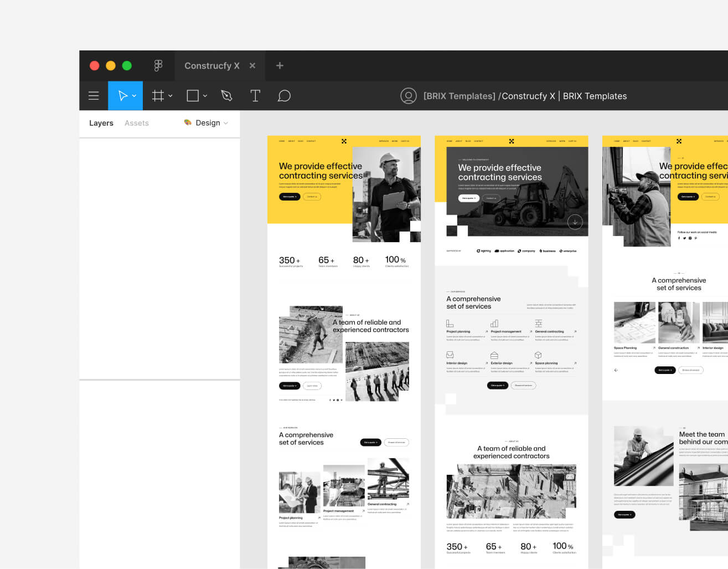
Task: Click the Figma logo in the tab bar
Action: tap(158, 65)
